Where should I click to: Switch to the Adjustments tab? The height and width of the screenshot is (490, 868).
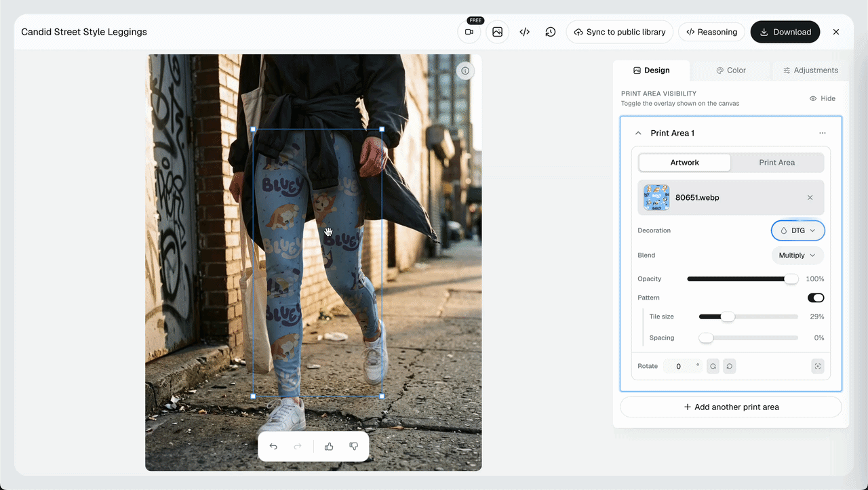810,70
